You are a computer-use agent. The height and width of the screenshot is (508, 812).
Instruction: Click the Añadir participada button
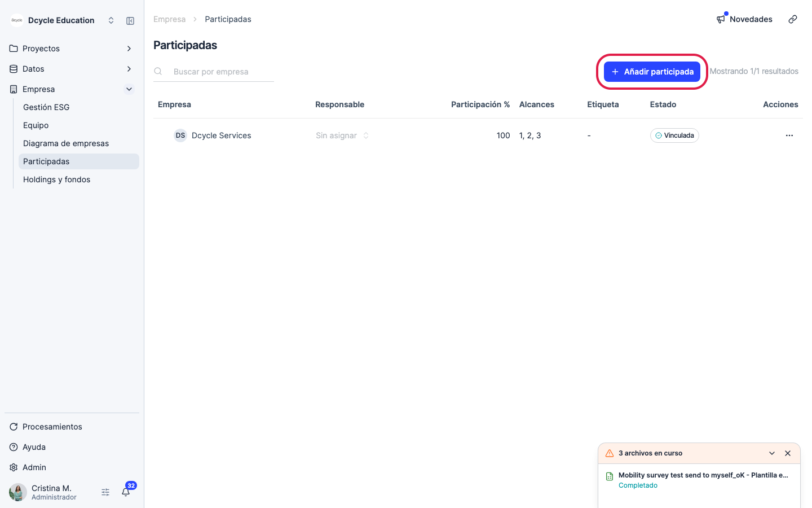click(652, 72)
